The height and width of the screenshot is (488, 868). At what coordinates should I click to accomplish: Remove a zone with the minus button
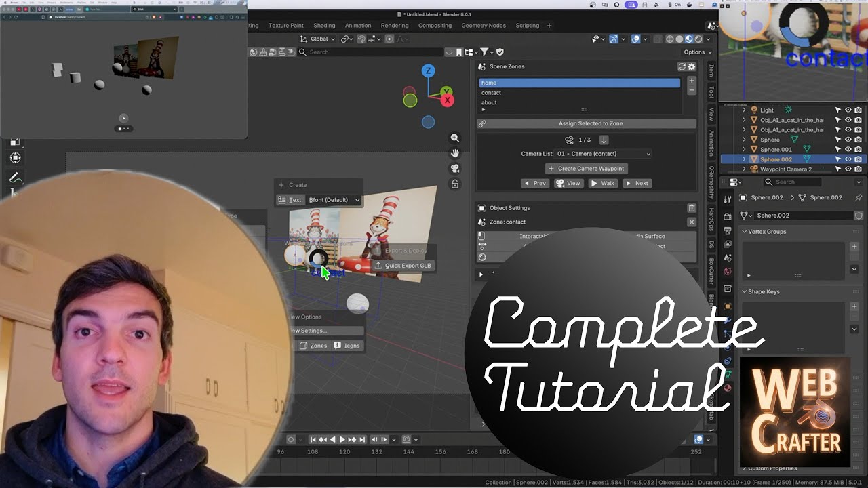692,90
